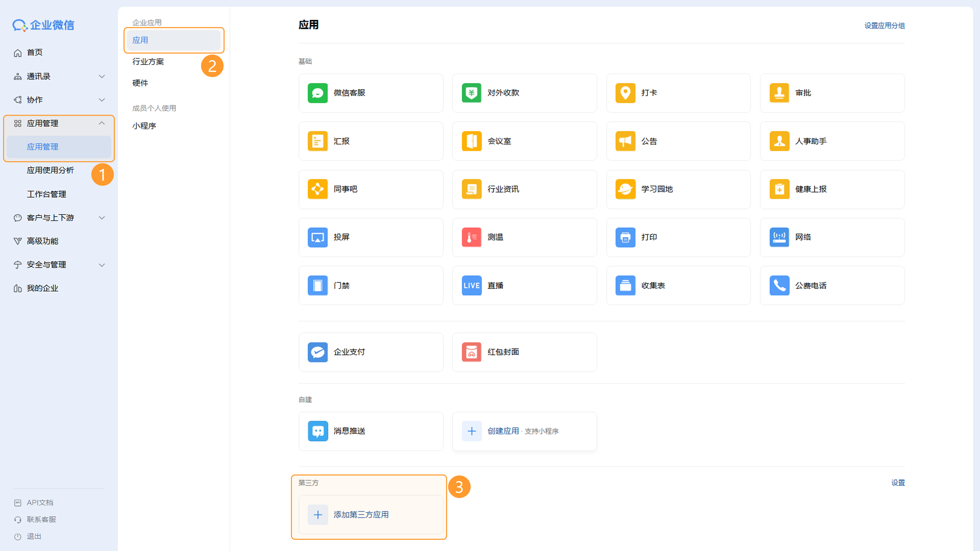The height and width of the screenshot is (551, 980).
Task: Click 创建应用 link text
Action: pyautogui.click(x=503, y=431)
